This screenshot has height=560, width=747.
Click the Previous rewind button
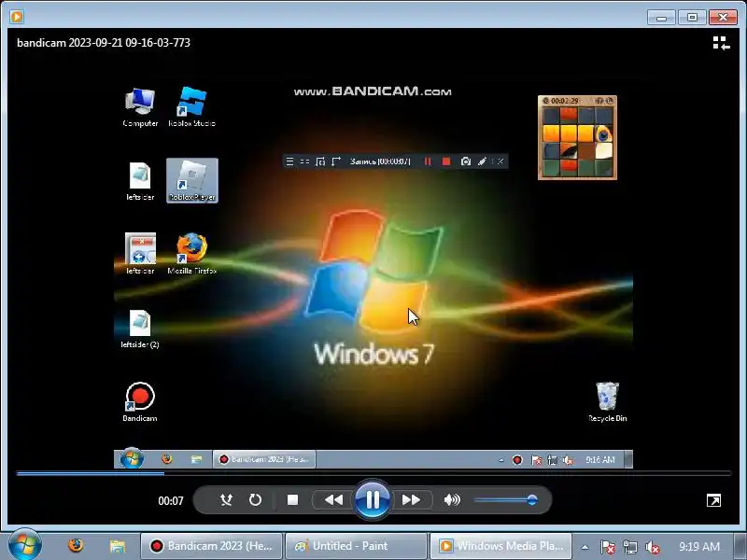(x=333, y=500)
